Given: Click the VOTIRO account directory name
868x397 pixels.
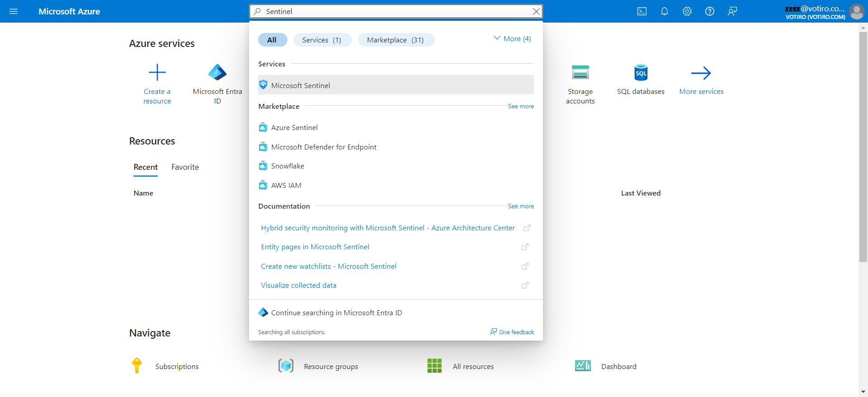Looking at the screenshot, I should click(x=815, y=17).
